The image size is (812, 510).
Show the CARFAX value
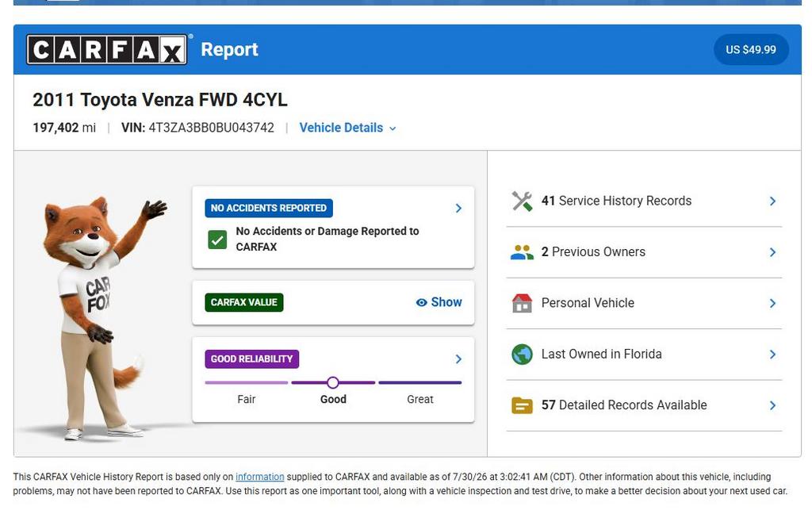pyautogui.click(x=439, y=302)
